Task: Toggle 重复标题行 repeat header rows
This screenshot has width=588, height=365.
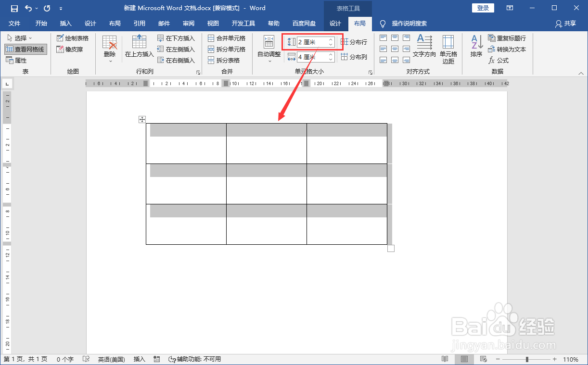Action: coord(507,38)
